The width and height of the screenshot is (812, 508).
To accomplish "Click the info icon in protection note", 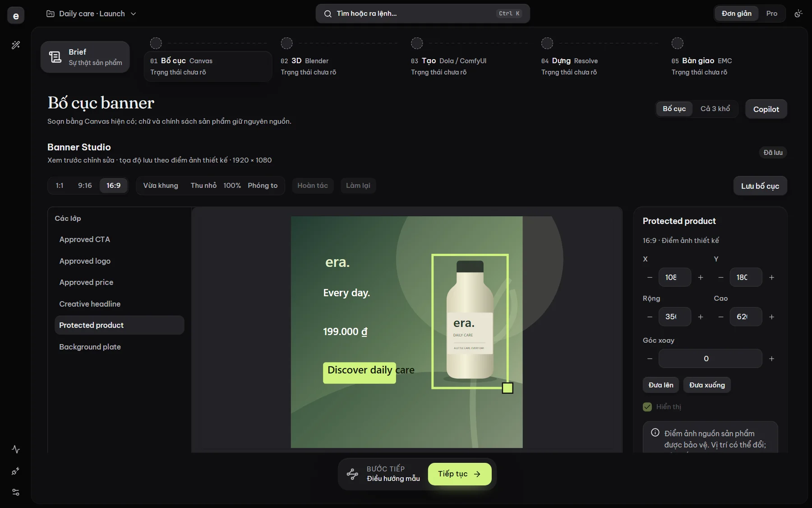I will tap(655, 433).
